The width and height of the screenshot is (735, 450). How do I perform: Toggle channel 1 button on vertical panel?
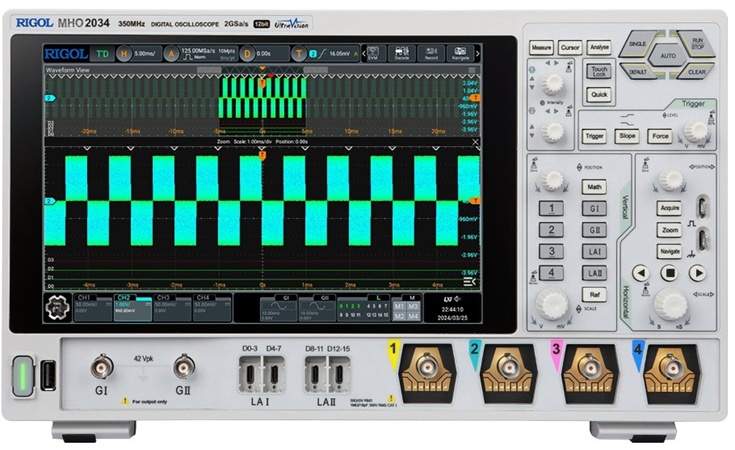(x=551, y=208)
